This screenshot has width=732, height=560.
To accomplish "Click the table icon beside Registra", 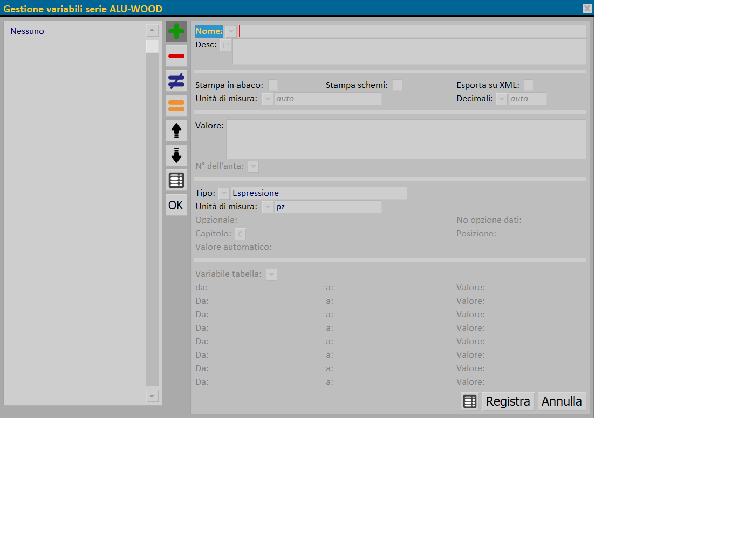I will point(470,401).
